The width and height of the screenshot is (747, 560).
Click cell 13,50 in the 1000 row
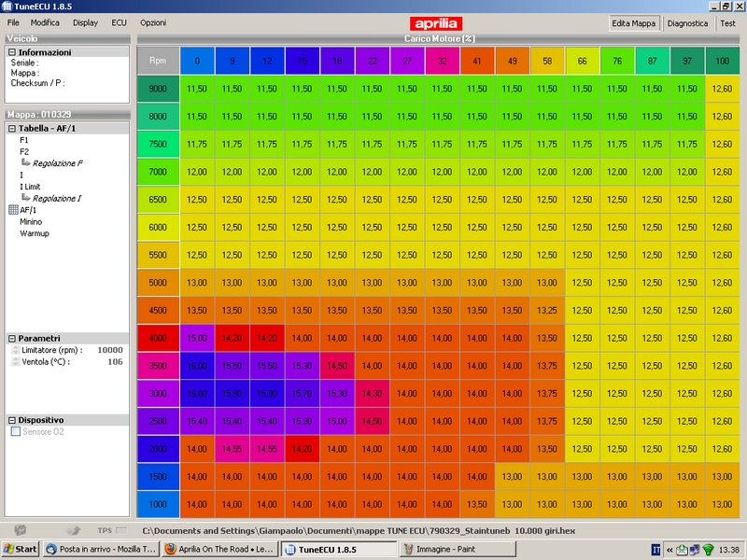[x=477, y=504]
